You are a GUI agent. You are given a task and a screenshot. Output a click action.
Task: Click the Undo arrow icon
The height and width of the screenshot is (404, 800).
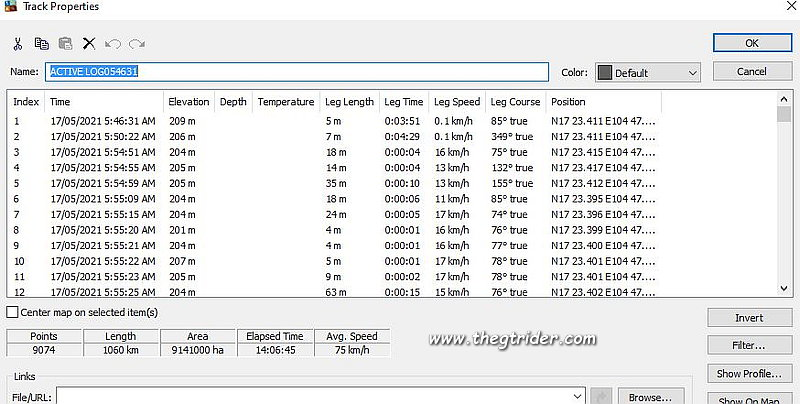coord(113,44)
